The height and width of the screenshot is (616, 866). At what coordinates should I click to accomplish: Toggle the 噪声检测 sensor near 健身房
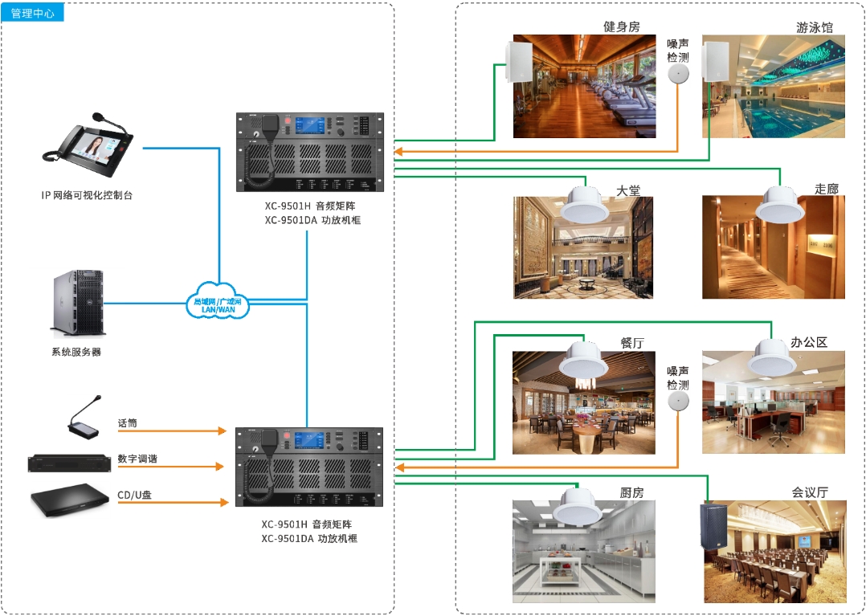(677, 74)
